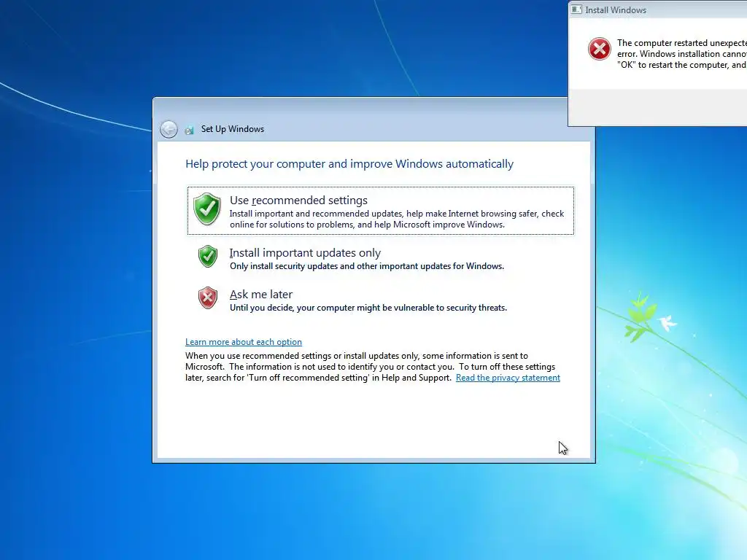This screenshot has width=747, height=560.
Task: Click 'Only install security updates' description text
Action: tap(367, 266)
